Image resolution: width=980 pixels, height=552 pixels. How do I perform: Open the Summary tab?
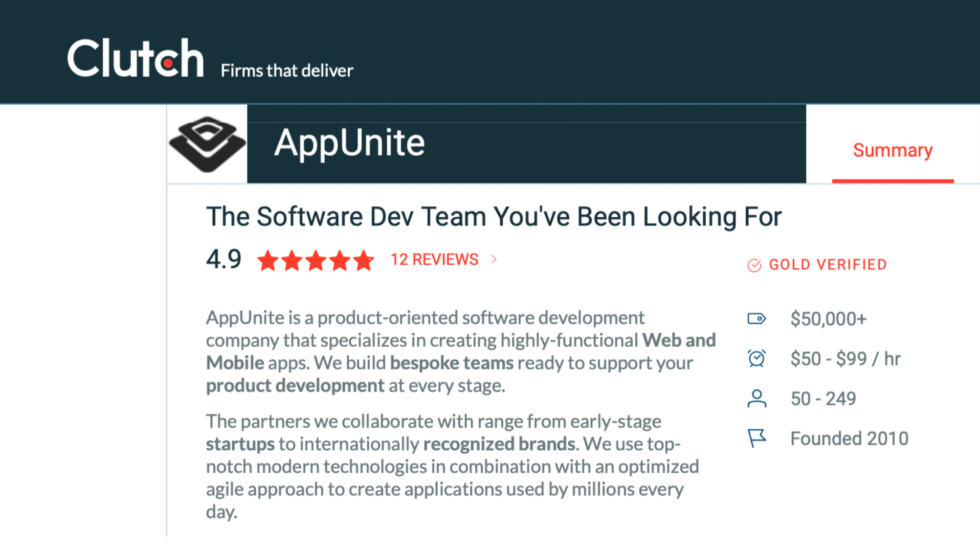[x=892, y=150]
